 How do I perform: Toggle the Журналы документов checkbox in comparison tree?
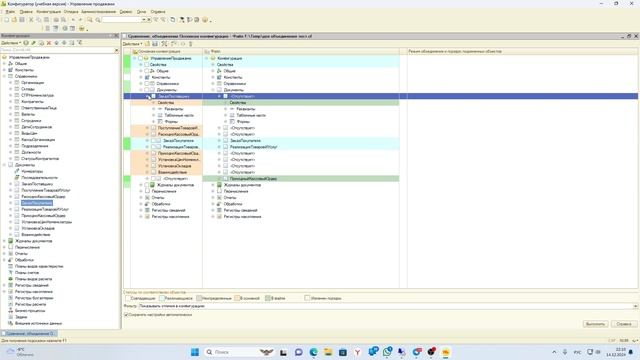click(x=147, y=185)
